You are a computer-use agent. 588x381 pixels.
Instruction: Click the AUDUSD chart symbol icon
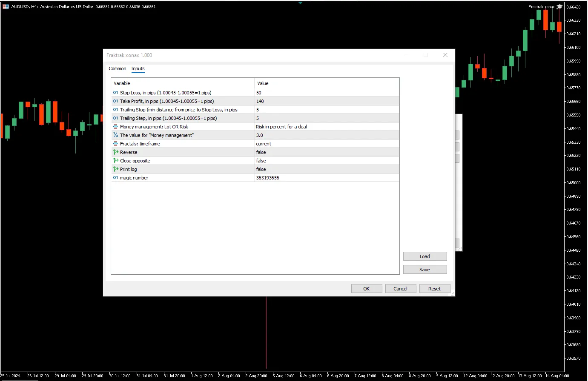coord(6,6)
